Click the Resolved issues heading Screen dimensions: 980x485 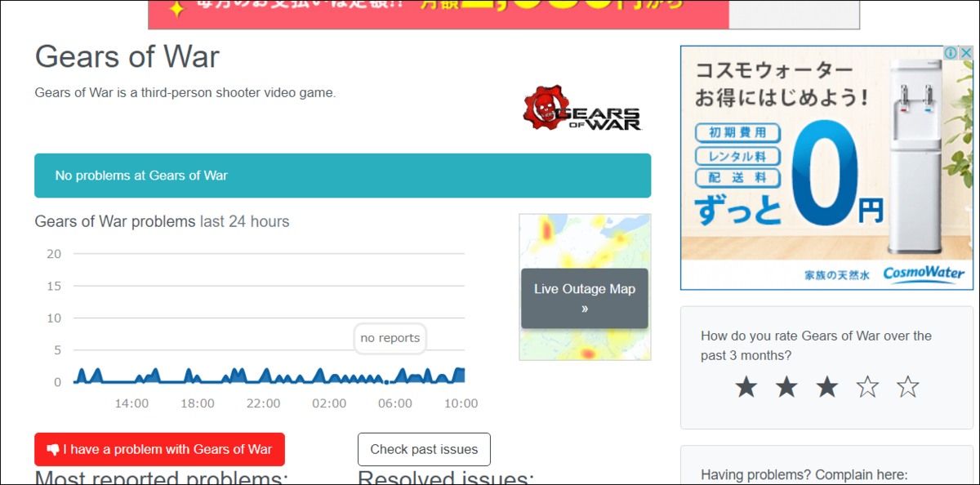pyautogui.click(x=446, y=477)
